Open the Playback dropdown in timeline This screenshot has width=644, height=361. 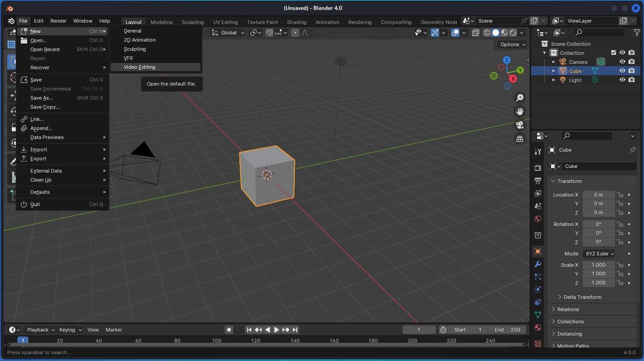coord(40,330)
